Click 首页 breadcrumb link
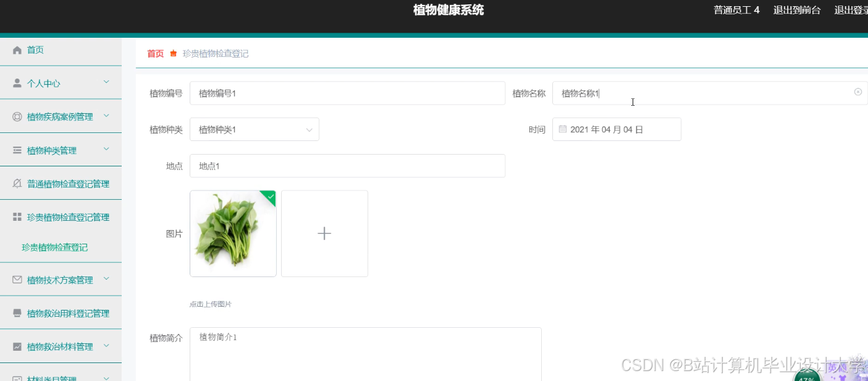The width and height of the screenshot is (868, 381). (156, 54)
